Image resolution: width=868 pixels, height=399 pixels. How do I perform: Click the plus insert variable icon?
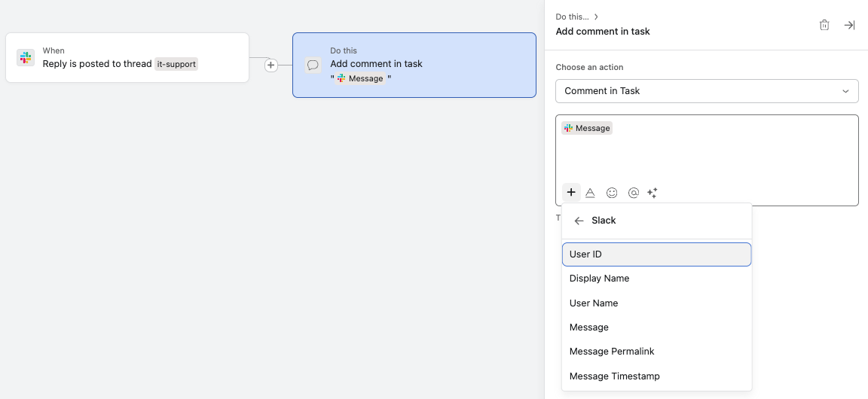pos(571,193)
